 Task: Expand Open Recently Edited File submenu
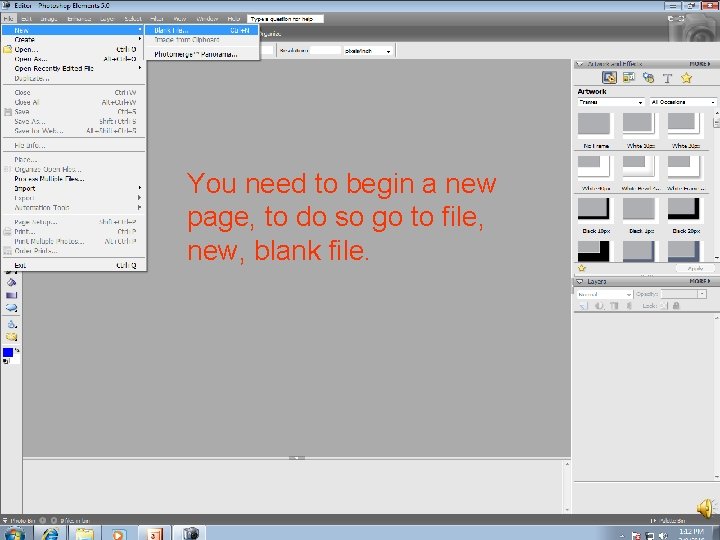click(73, 68)
